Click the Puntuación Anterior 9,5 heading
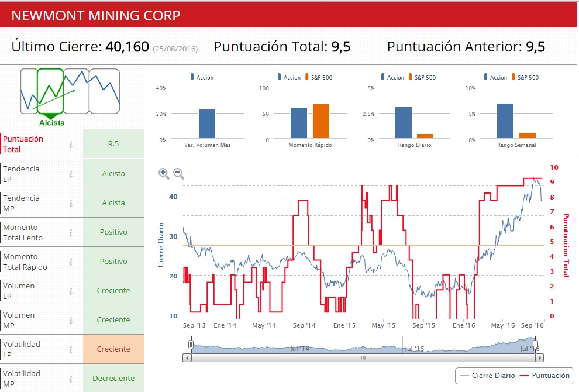This screenshot has width=579, height=392. pyautogui.click(x=466, y=47)
